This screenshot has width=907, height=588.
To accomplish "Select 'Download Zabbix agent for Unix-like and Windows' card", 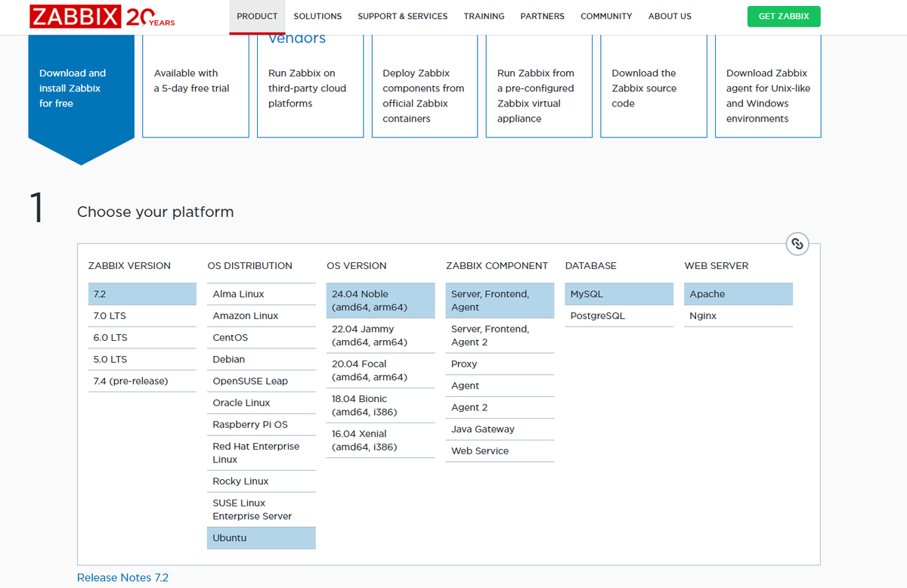I will [x=768, y=86].
